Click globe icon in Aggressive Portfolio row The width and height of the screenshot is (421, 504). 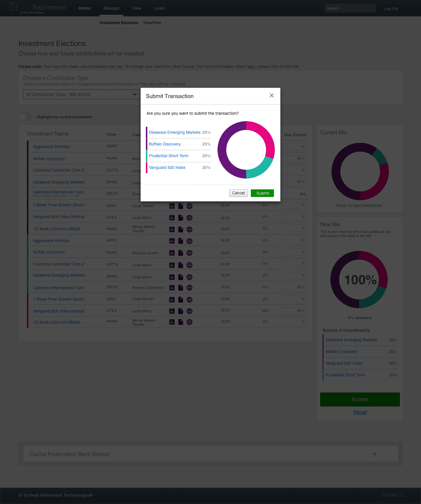189,241
